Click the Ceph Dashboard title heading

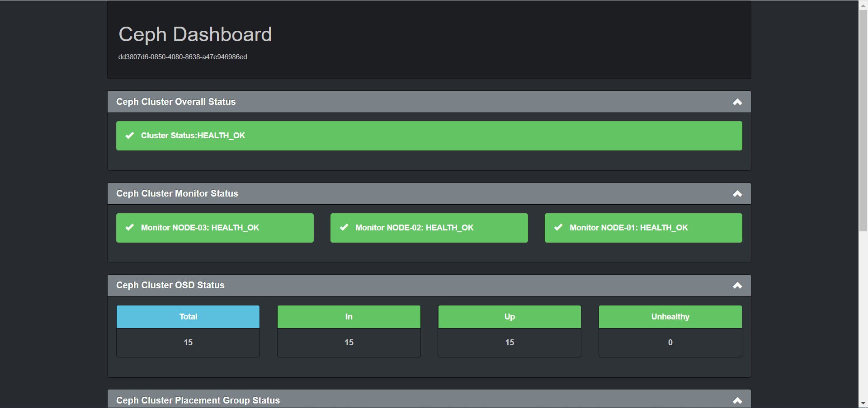(195, 34)
